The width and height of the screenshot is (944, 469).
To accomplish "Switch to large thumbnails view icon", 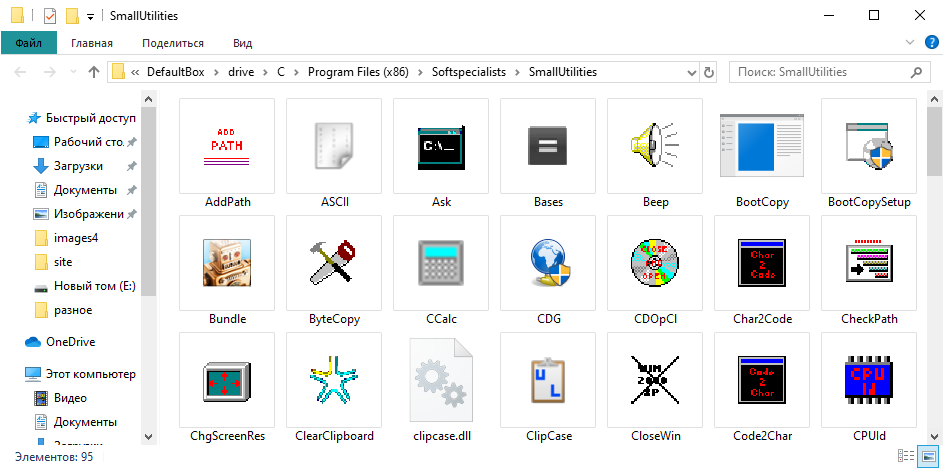I will tap(928, 456).
